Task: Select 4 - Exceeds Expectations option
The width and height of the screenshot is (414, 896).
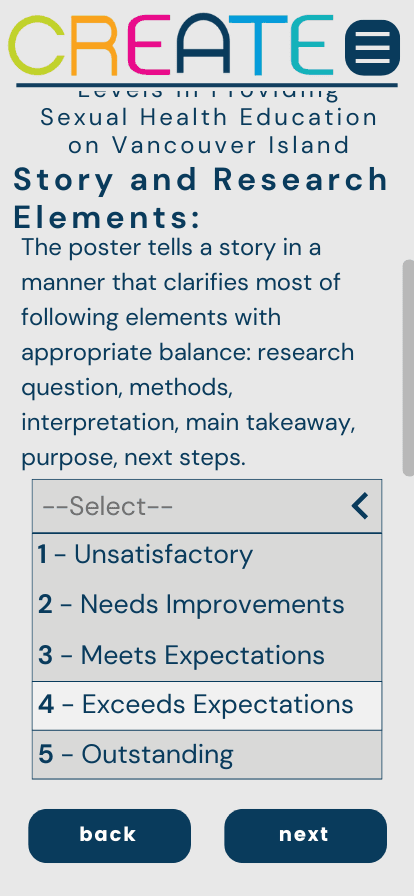Action: [207, 705]
